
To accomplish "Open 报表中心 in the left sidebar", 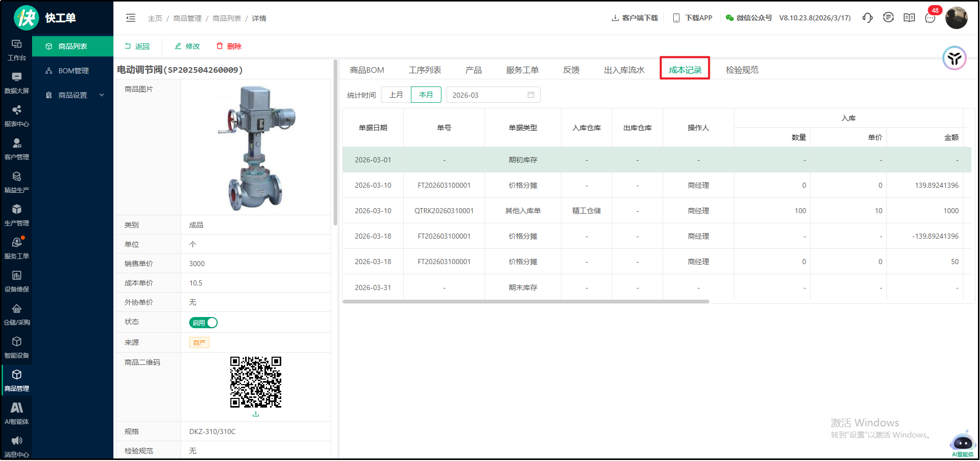I will [17, 116].
